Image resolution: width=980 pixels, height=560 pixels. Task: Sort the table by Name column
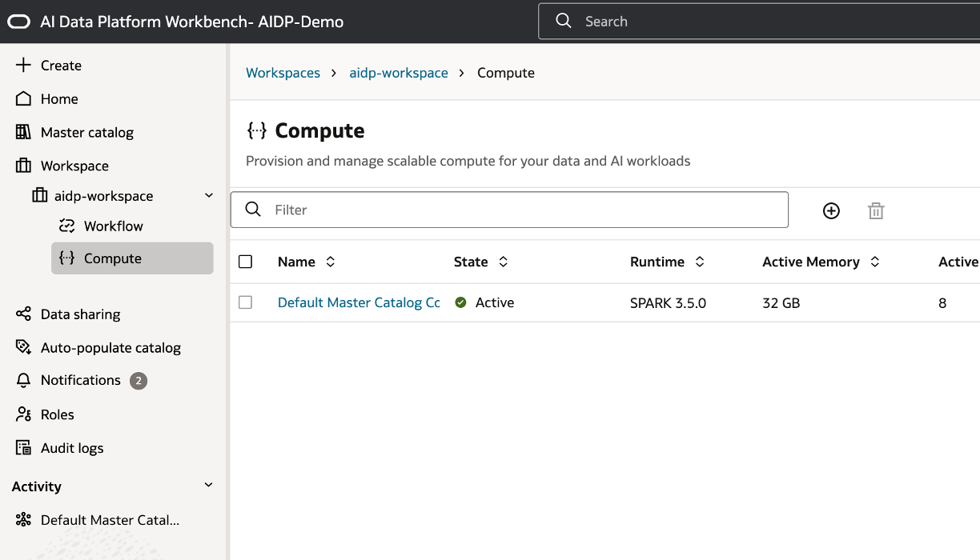[x=330, y=262]
